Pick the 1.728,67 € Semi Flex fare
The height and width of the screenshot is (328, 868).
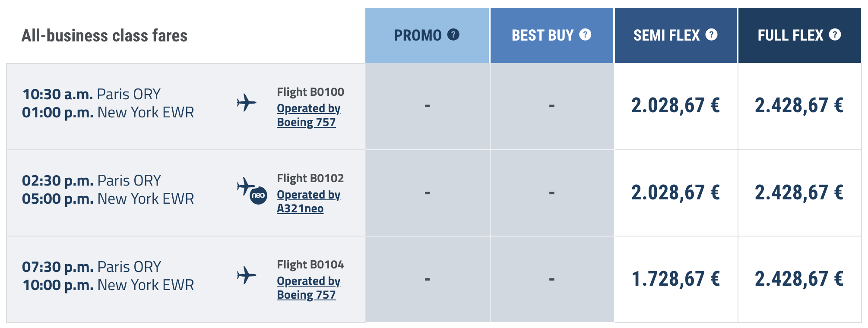675,279
